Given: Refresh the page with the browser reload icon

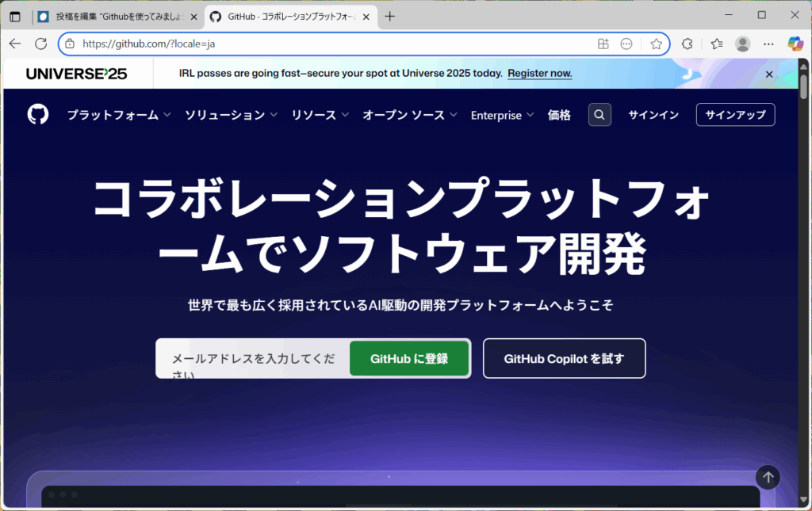Looking at the screenshot, I should 41,44.
